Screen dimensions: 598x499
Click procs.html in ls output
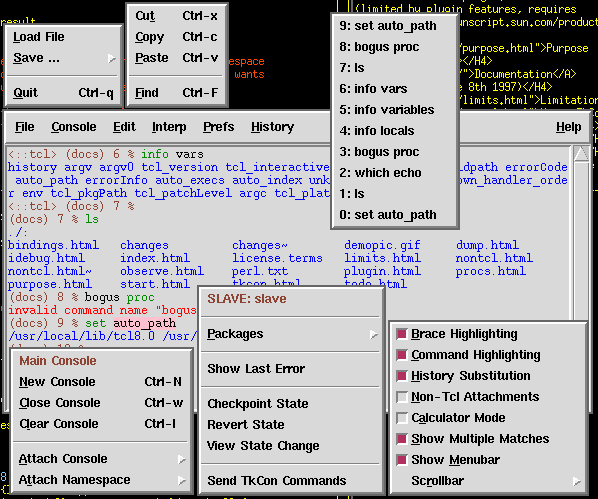(491, 271)
